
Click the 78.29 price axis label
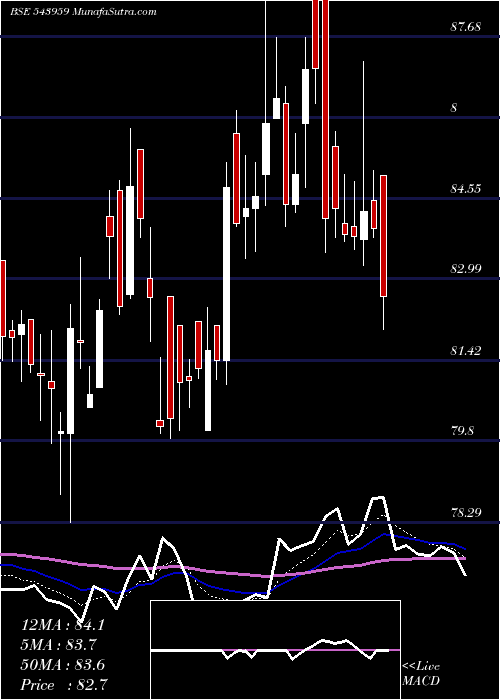tap(465, 512)
